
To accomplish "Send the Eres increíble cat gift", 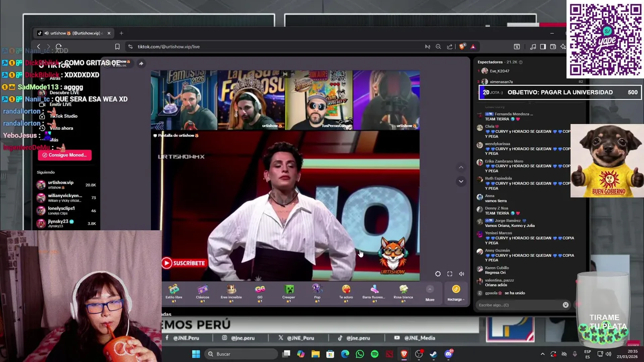I will 231,292.
